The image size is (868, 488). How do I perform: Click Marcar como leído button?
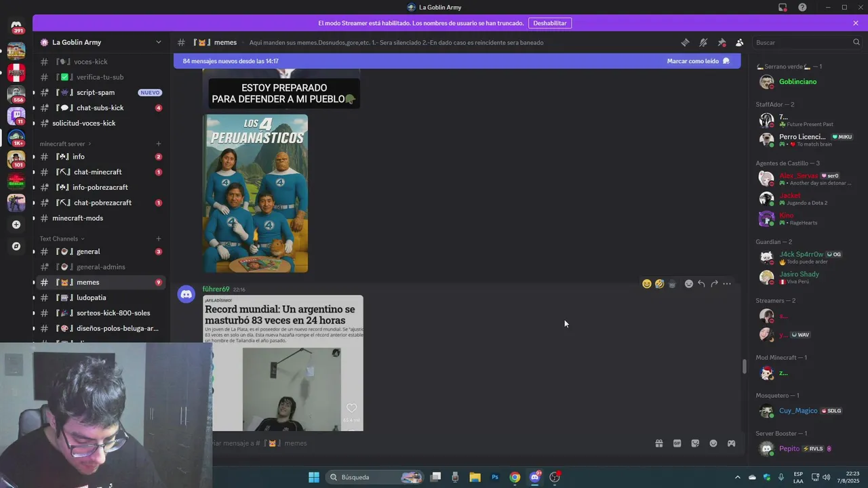[698, 61]
